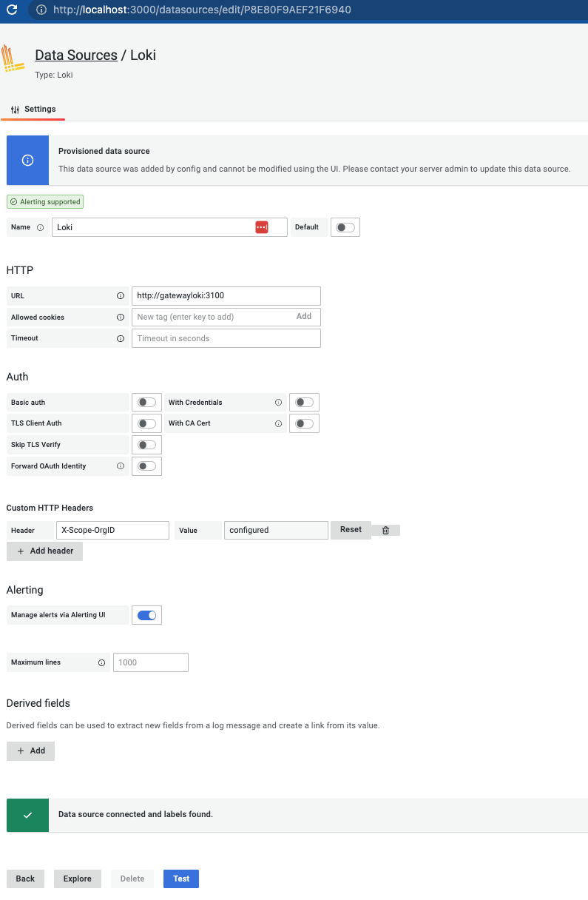Screen dimensions: 588x900
Task: Click the 'Type: Loki' subtitle text
Action: click(54, 75)
